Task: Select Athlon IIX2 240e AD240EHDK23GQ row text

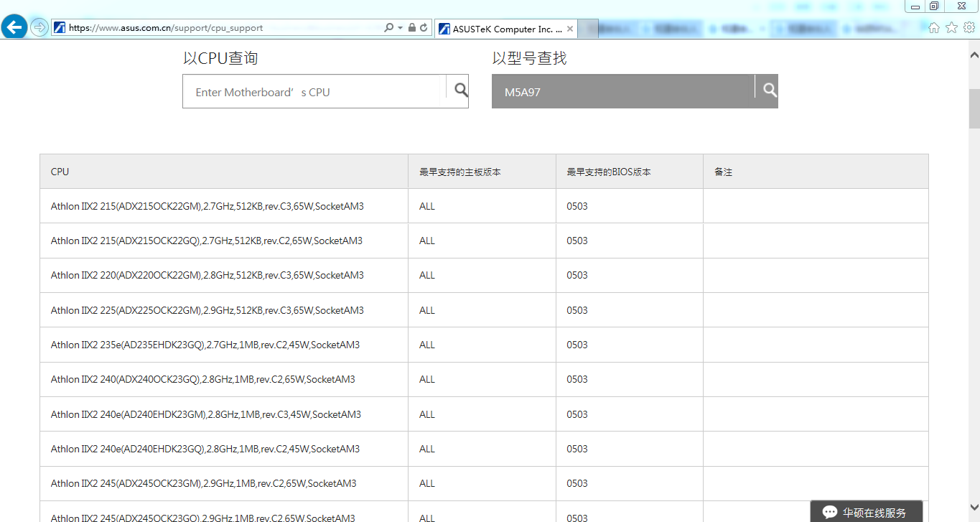Action: pos(205,449)
